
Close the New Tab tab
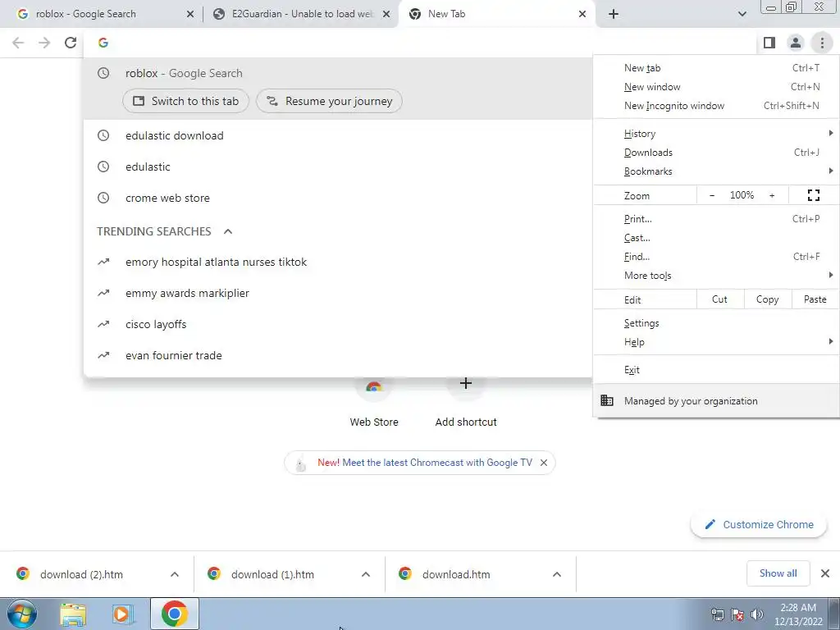(x=582, y=14)
